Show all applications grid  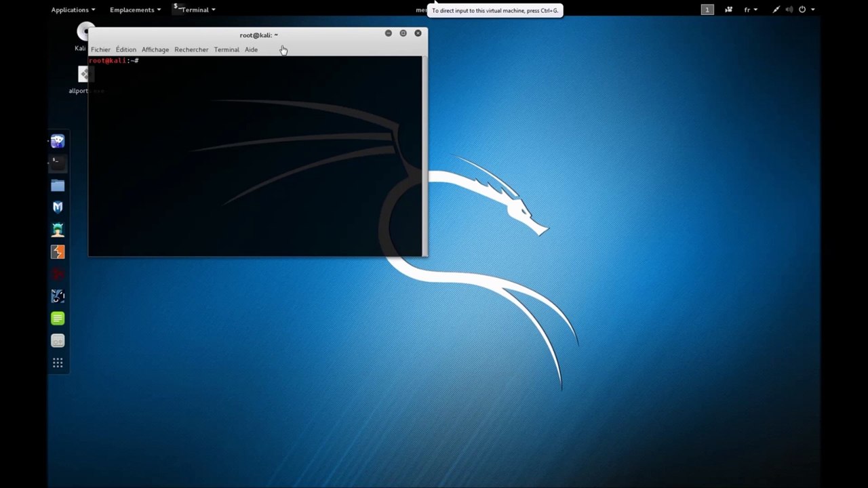(x=58, y=363)
